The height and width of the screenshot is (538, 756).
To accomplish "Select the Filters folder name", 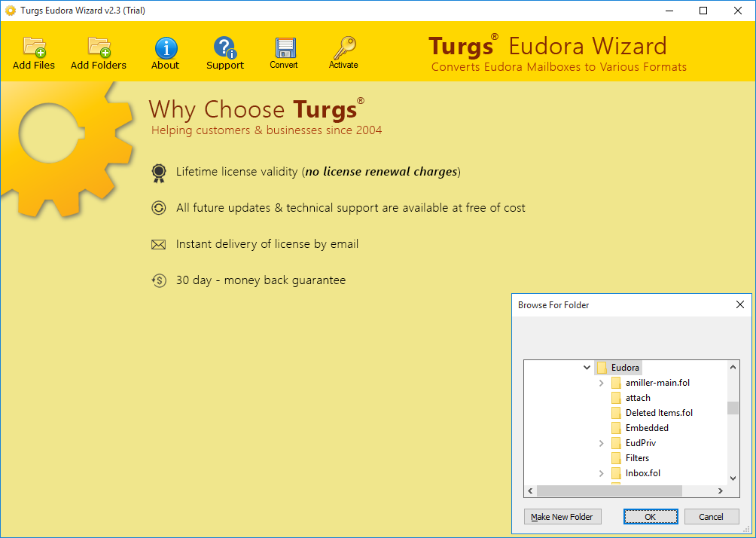I will (637, 458).
